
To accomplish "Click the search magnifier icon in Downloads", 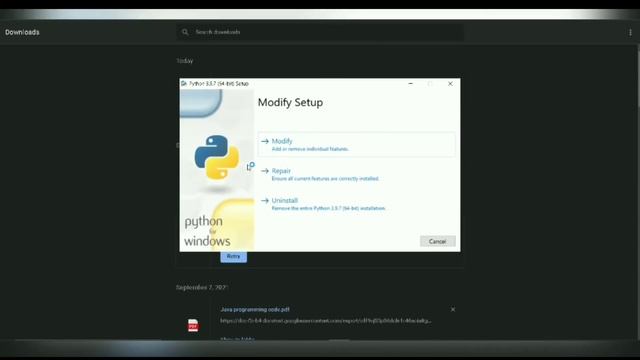I will click(185, 32).
